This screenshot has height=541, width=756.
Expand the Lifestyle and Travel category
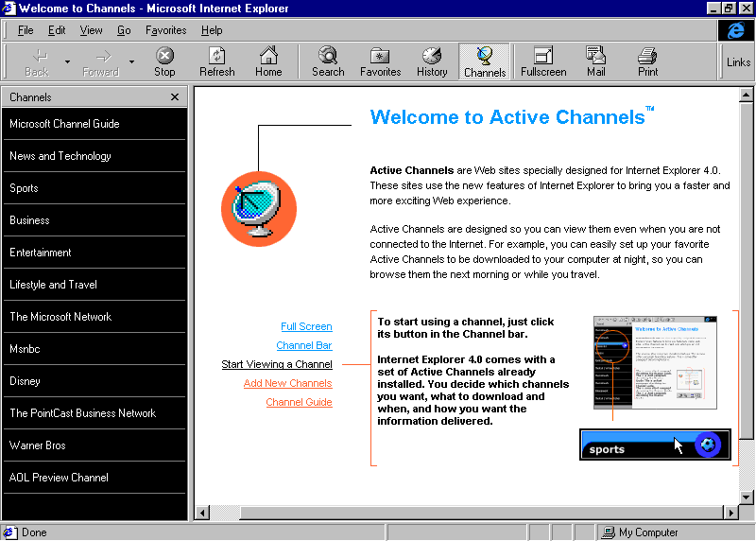click(x=94, y=285)
